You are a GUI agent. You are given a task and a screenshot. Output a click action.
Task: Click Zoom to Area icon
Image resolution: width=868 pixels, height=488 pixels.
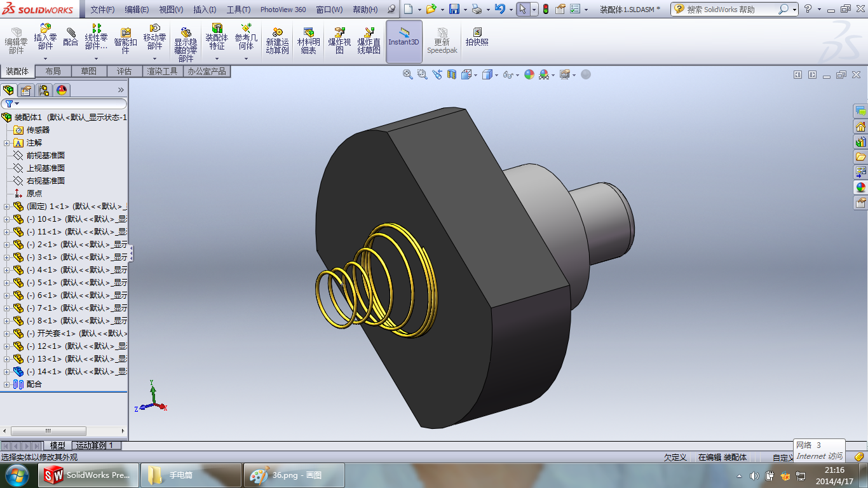pos(423,74)
